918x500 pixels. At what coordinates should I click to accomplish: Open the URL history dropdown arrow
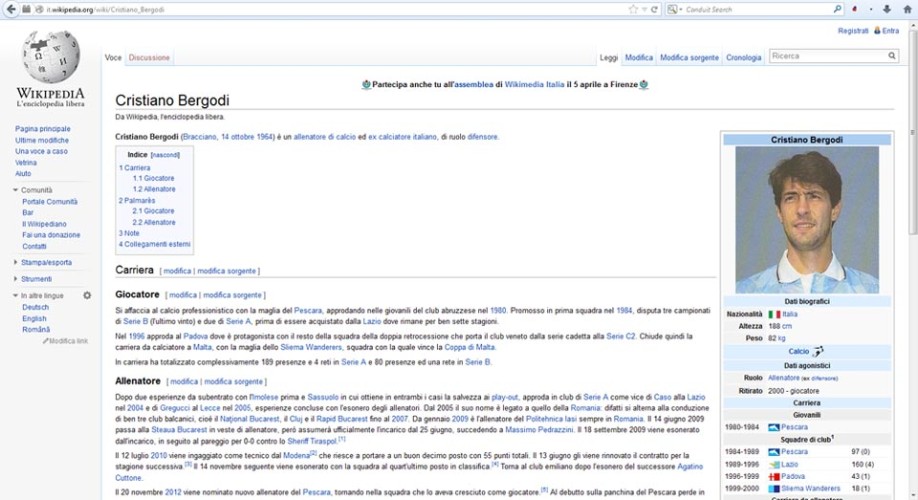[644, 10]
